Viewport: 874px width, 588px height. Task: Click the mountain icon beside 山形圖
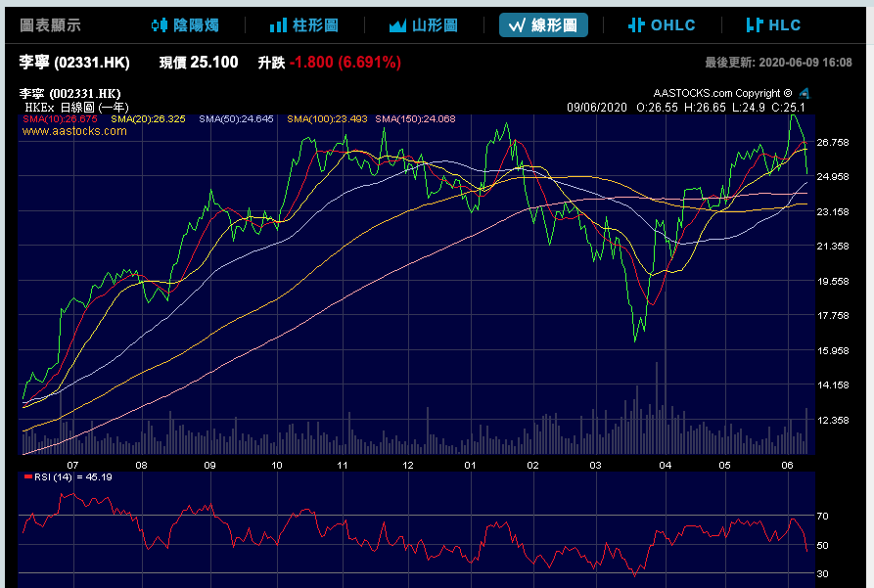(x=397, y=25)
